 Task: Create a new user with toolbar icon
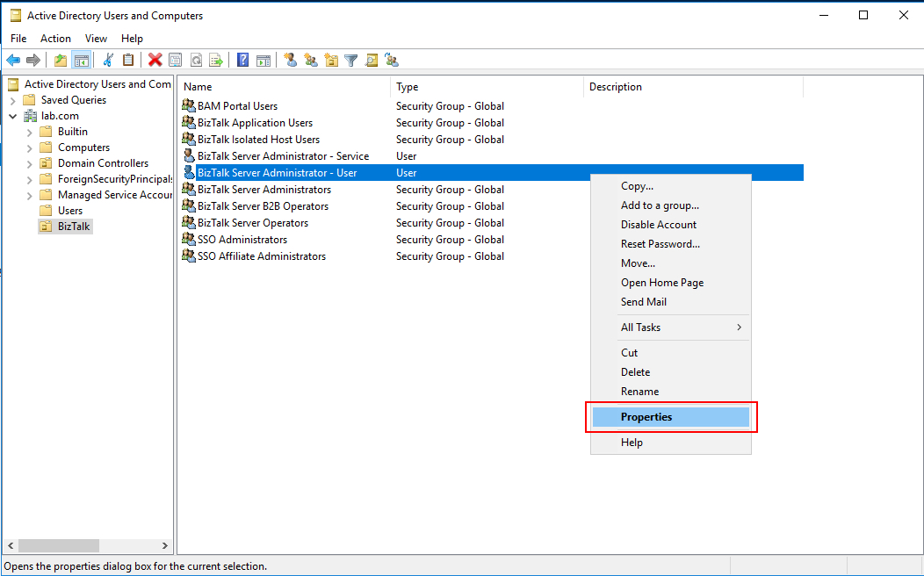coord(290,60)
